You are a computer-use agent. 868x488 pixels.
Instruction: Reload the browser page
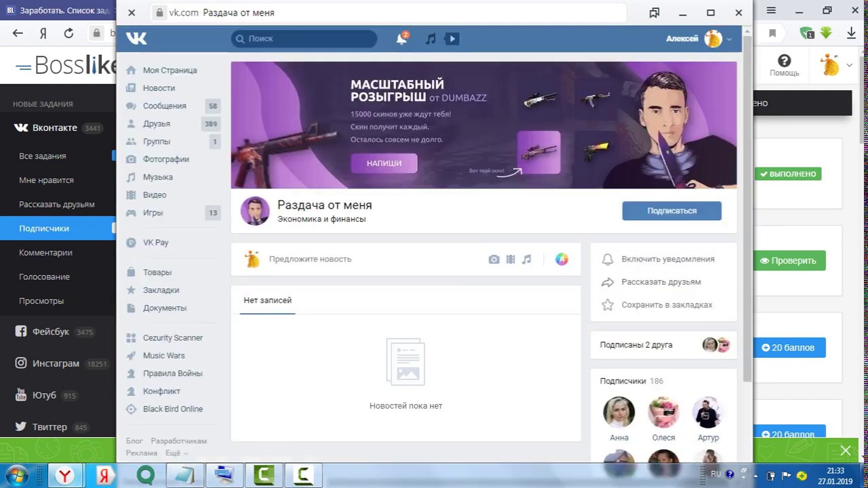click(x=68, y=33)
